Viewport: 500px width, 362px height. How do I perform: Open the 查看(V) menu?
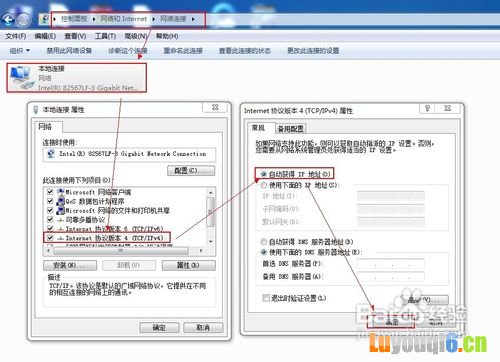pos(75,36)
